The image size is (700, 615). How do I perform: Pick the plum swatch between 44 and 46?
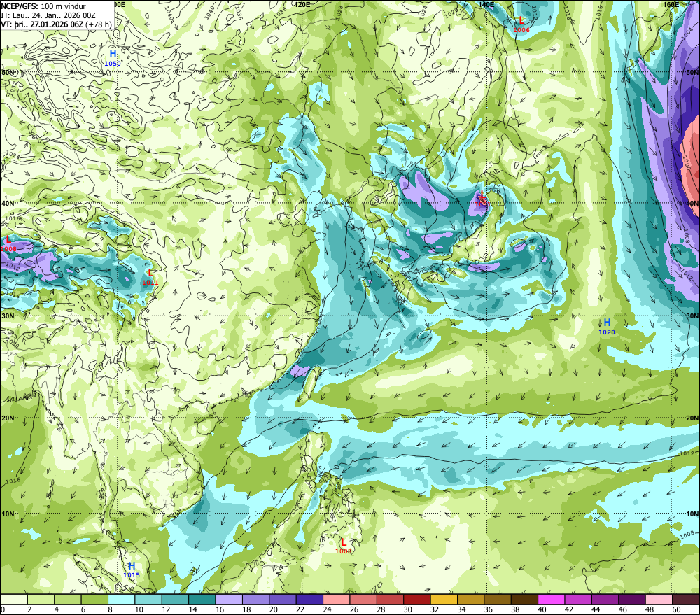pyautogui.click(x=605, y=599)
